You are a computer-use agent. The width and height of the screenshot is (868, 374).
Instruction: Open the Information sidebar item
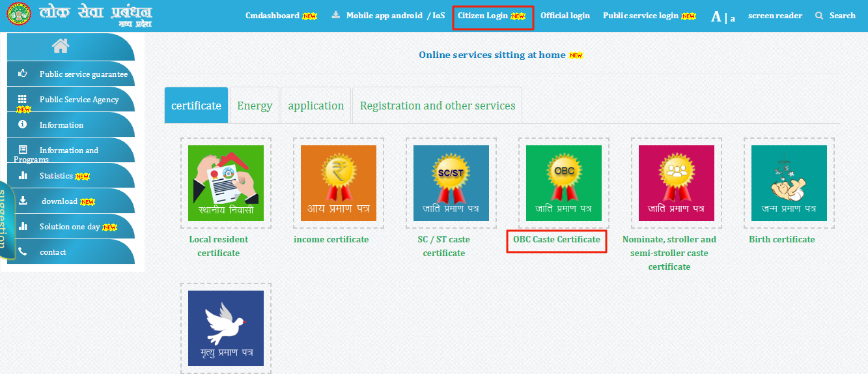click(71, 124)
